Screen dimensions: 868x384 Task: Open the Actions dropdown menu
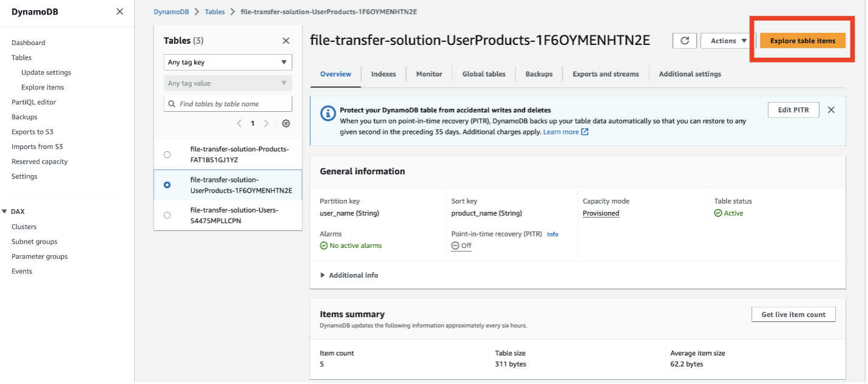(x=726, y=40)
